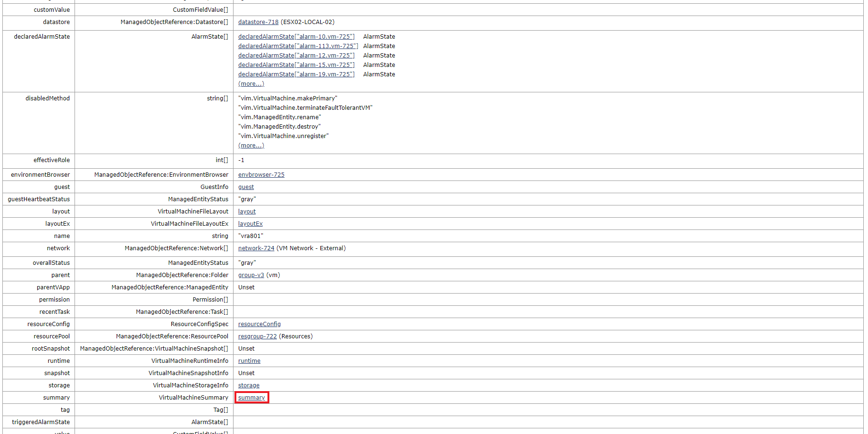Open declaredAlarmState alarm-15.vm-725 link
The image size is (868, 434).
[x=296, y=65]
